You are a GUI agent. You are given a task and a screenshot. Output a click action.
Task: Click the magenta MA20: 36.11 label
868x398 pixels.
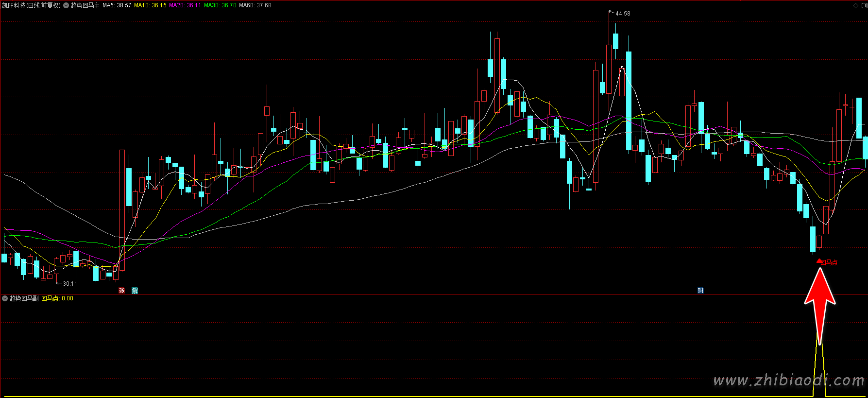point(185,5)
